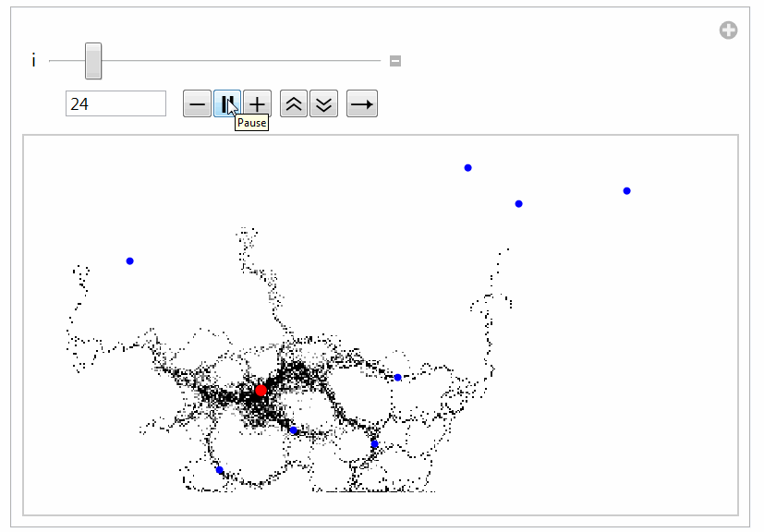The image size is (764, 532).
Task: Click the 'i' variable label beside slider
Action: [x=34, y=61]
